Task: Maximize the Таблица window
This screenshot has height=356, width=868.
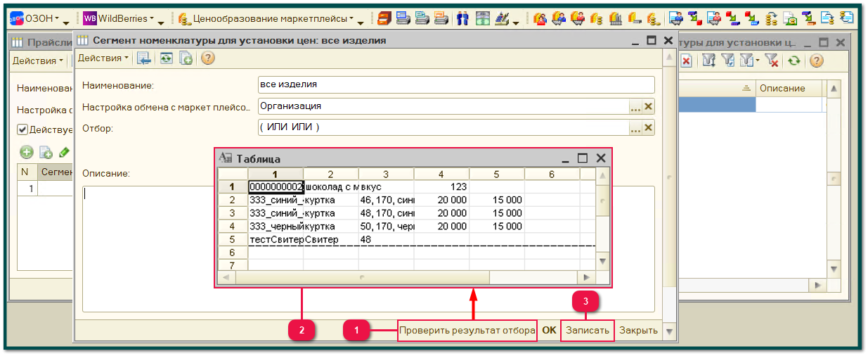Action: click(x=582, y=158)
